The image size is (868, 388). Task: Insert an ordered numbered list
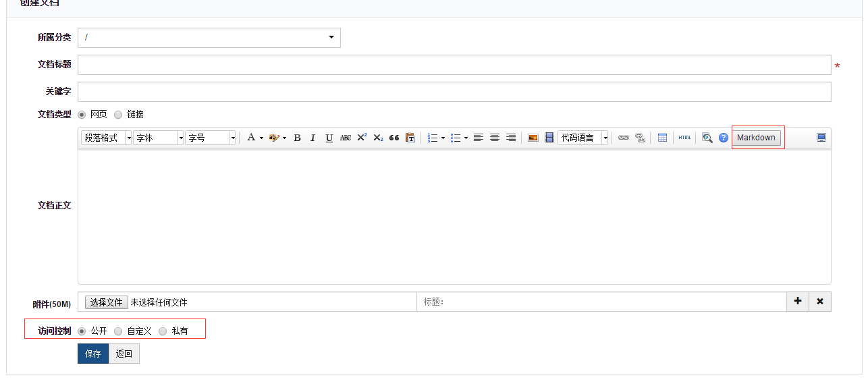point(433,138)
